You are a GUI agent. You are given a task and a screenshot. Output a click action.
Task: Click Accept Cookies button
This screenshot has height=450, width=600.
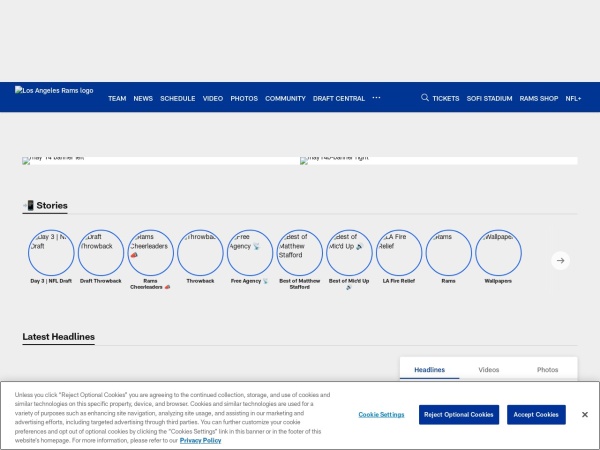coord(536,415)
